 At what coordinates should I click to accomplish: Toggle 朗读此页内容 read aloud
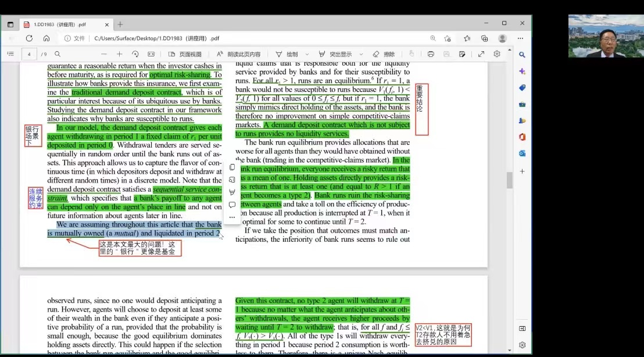[x=238, y=54]
